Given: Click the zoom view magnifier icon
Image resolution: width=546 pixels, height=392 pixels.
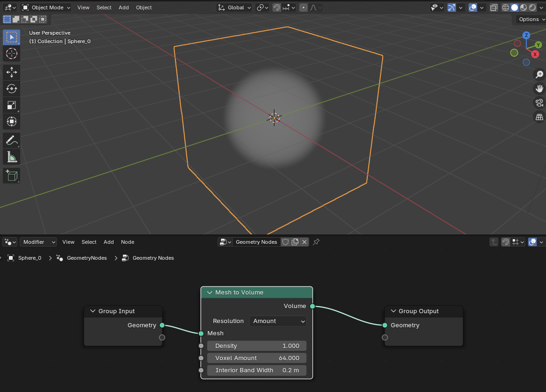Looking at the screenshot, I should (x=539, y=75).
